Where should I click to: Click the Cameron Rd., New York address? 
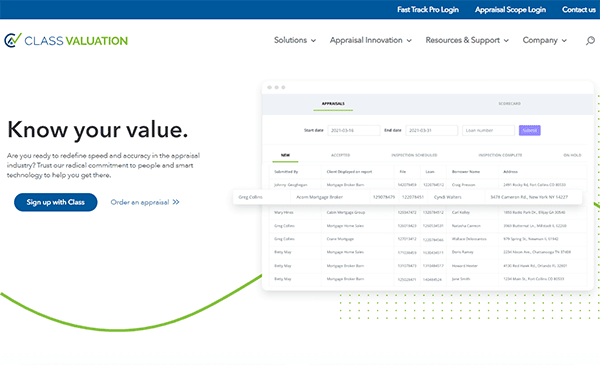click(529, 197)
